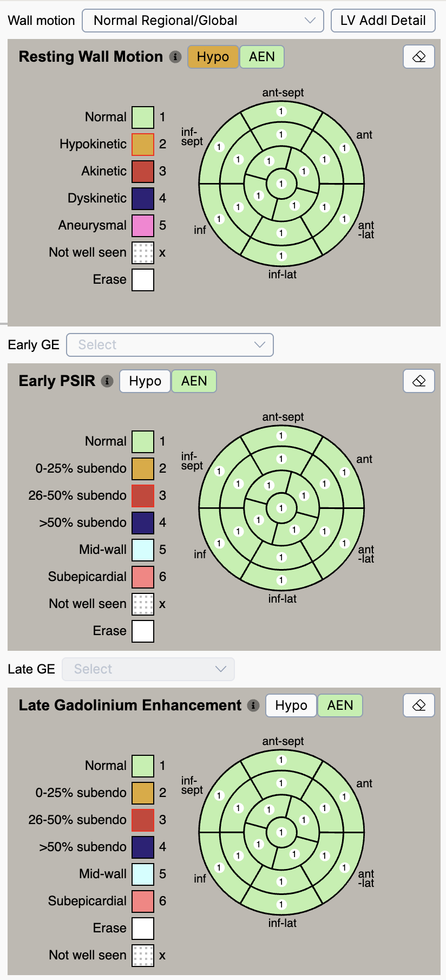Click eraser icon in Early PSIR panel

point(418,381)
